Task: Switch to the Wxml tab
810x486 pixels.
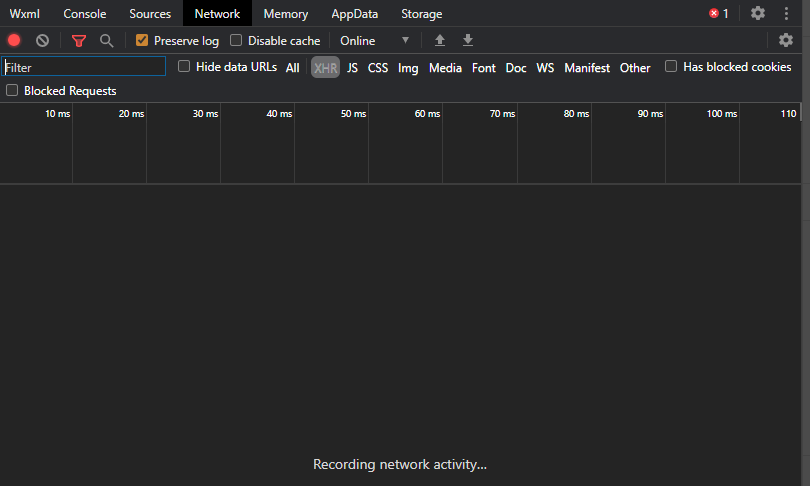Action: click(24, 14)
